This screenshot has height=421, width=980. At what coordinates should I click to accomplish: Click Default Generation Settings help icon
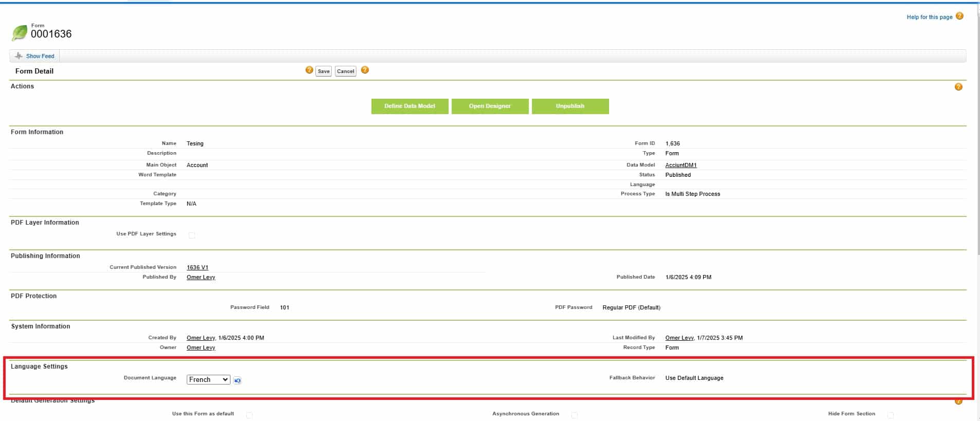click(958, 401)
